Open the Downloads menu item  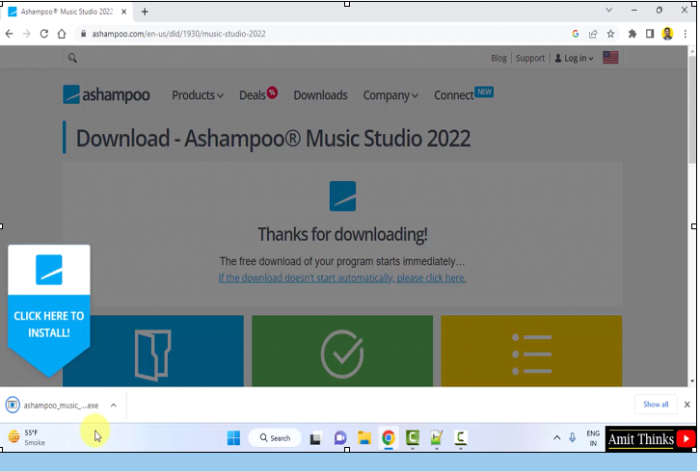pyautogui.click(x=320, y=95)
